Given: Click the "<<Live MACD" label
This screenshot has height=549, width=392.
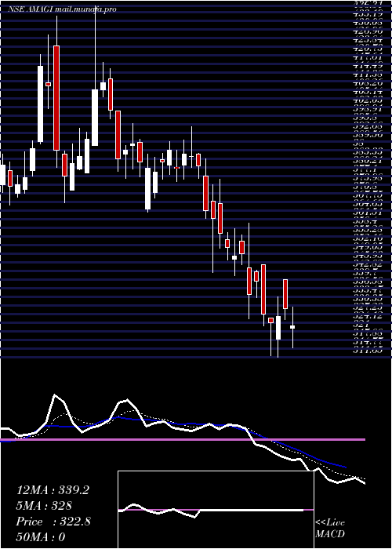Looking at the screenshot, I should tap(330, 529).
